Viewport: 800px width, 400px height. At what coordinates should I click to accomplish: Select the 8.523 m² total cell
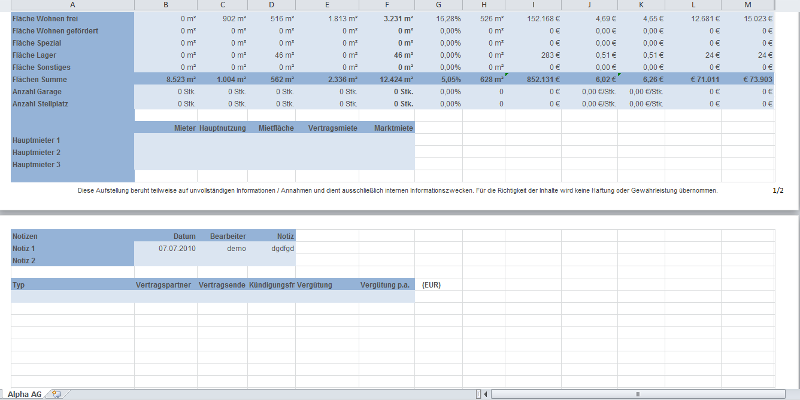166,79
